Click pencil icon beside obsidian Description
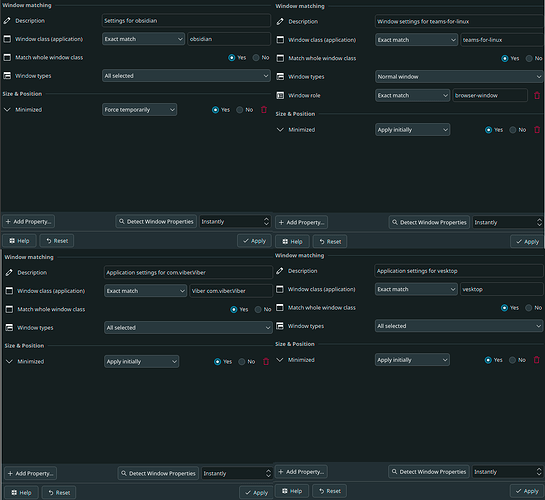This screenshot has width=545, height=500. (x=7, y=21)
